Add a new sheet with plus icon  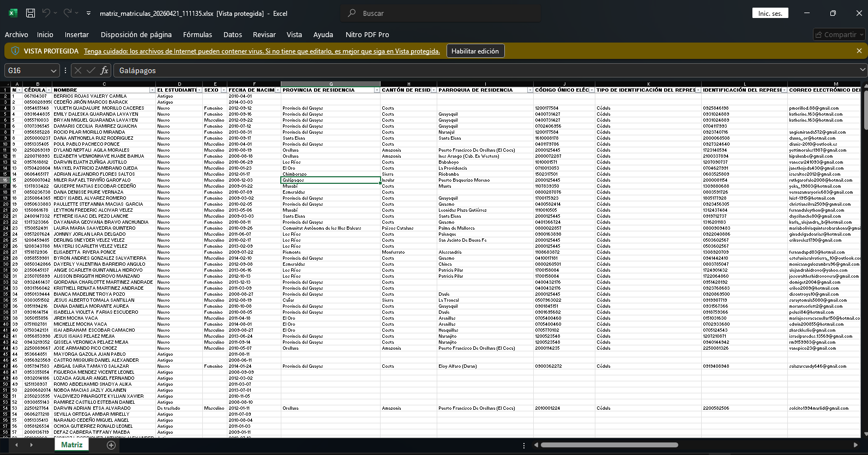point(111,445)
